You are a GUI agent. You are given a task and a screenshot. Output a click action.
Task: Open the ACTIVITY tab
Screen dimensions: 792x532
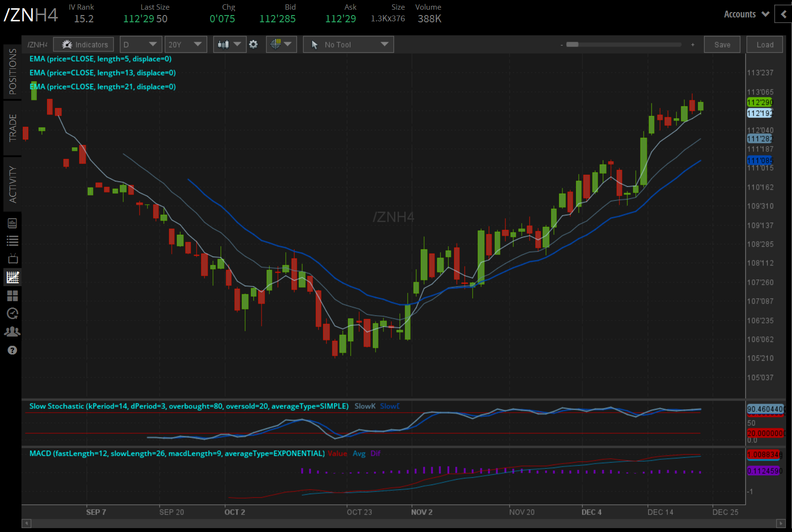[x=13, y=183]
